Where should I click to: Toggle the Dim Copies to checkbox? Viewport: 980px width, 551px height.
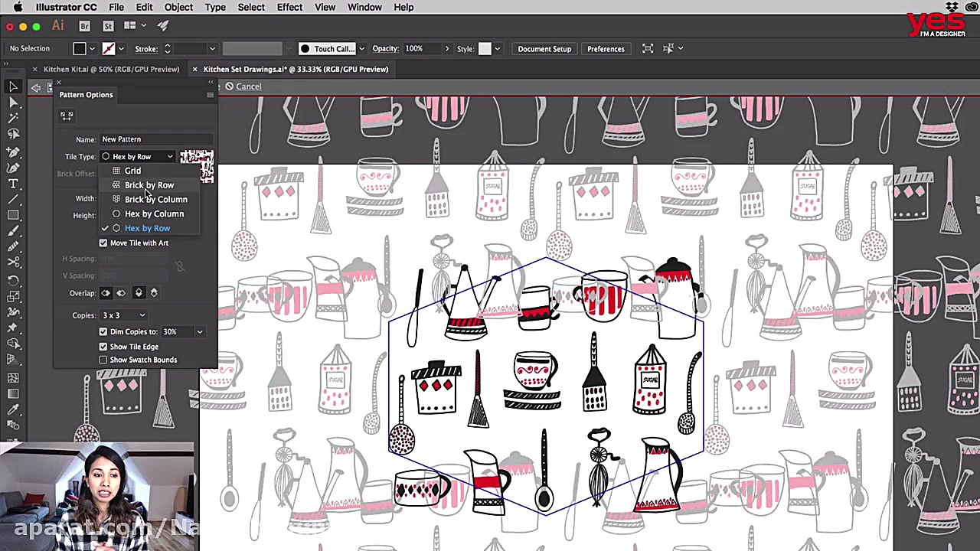coord(103,331)
